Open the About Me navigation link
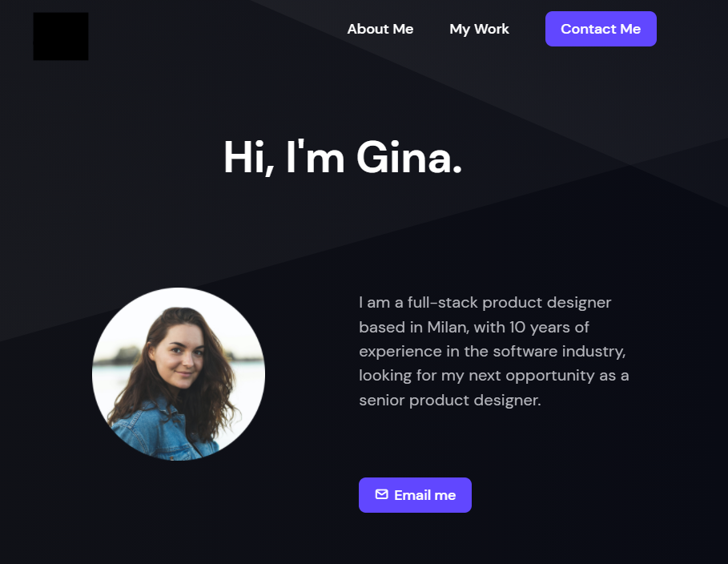This screenshot has width=728, height=564. pos(380,29)
